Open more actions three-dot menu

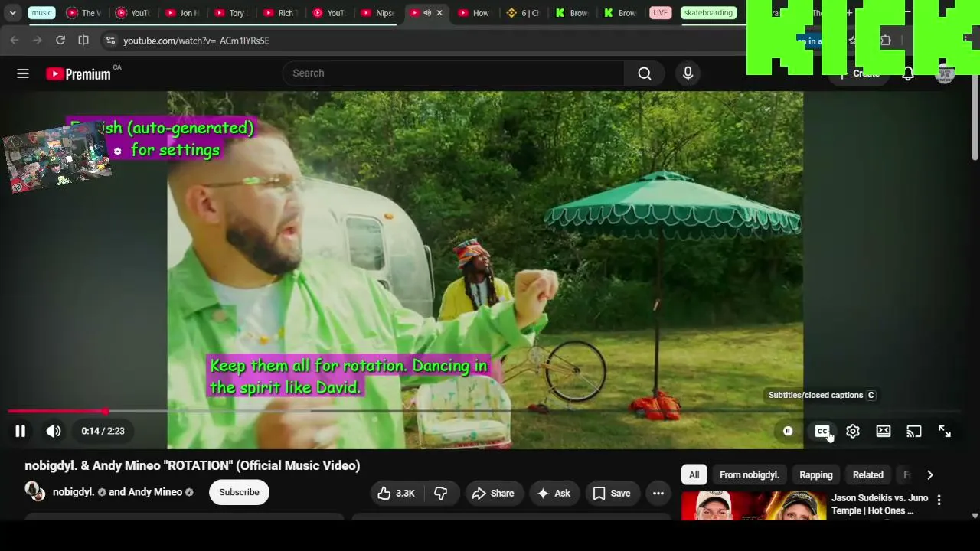pyautogui.click(x=658, y=494)
